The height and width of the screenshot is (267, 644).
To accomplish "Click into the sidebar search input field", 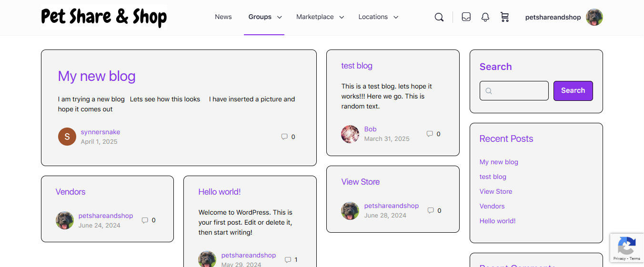I will pyautogui.click(x=514, y=91).
